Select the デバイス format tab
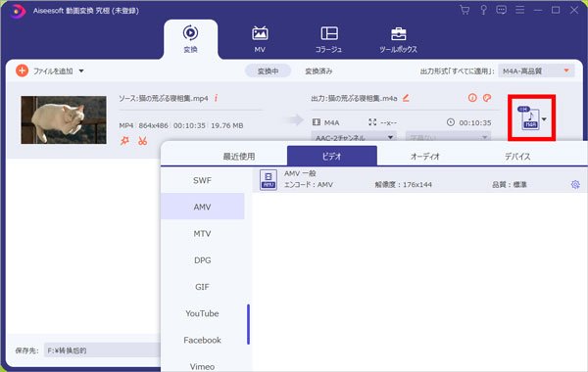Image resolution: width=588 pixels, height=372 pixels. coord(517,157)
